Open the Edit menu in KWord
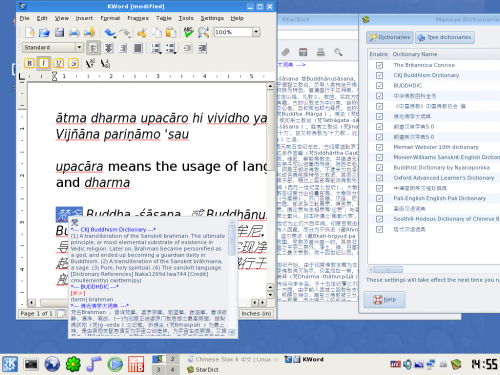The height and width of the screenshot is (375, 500). point(42,18)
